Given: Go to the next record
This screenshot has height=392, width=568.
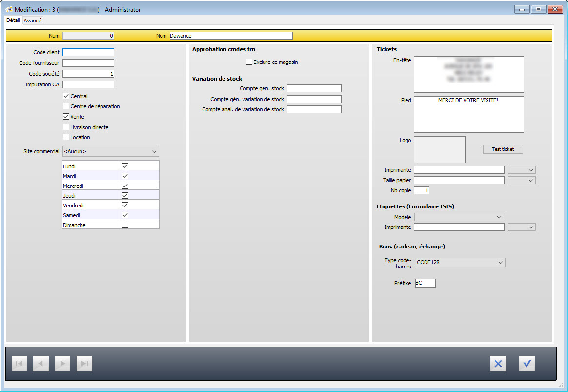Looking at the screenshot, I should [62, 364].
